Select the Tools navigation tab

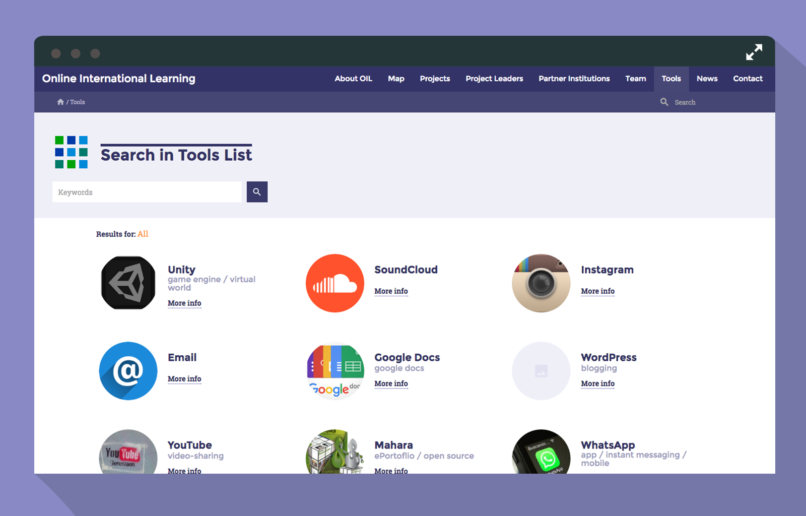(671, 79)
